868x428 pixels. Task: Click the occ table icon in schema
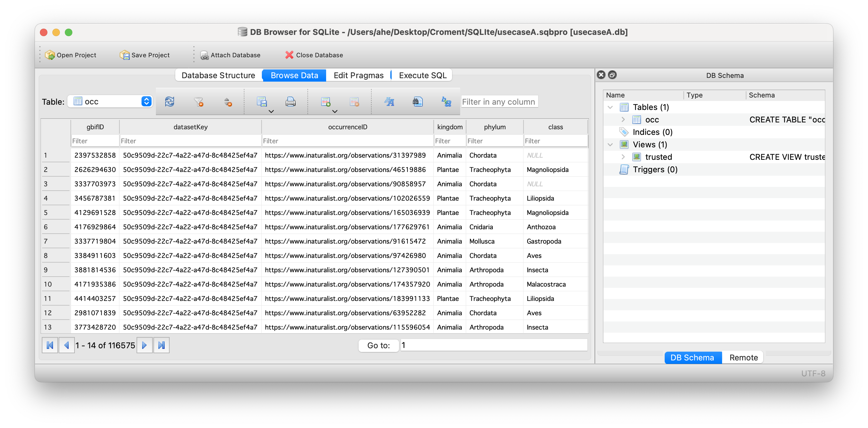[x=637, y=120]
